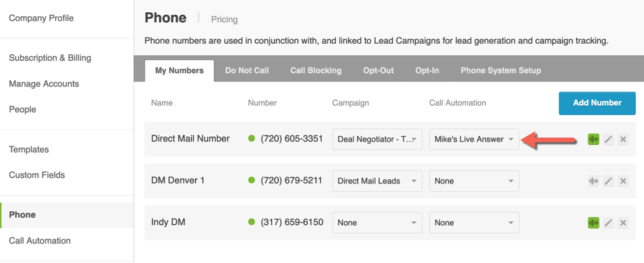Toggle the green recording icon for Indy DM
The height and width of the screenshot is (263, 644).
coord(593,223)
